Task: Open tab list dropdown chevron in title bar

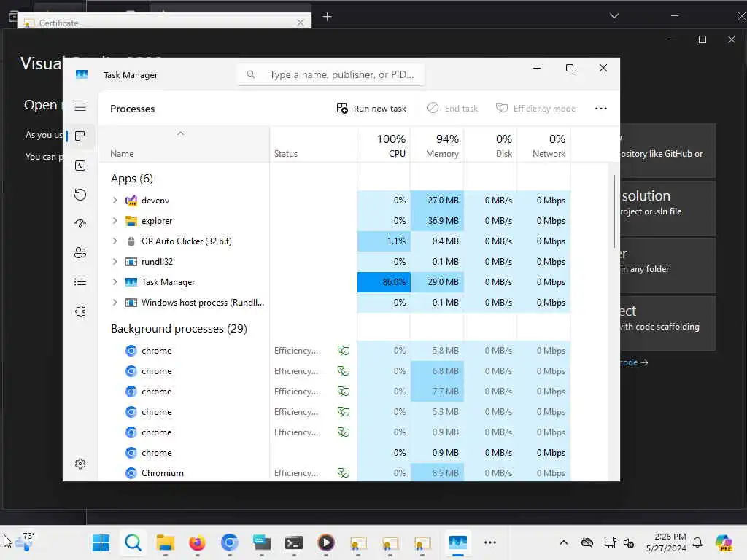Action: pos(614,16)
